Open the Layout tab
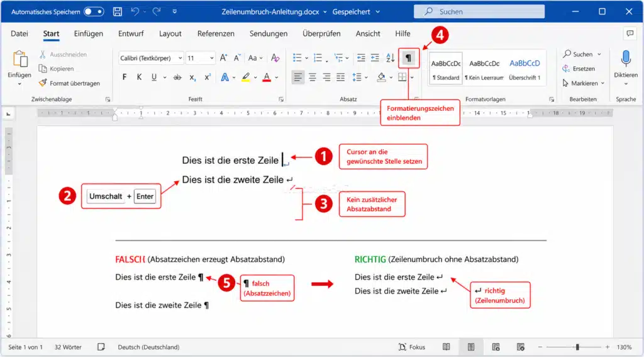The image size is (644, 357). pos(170,34)
